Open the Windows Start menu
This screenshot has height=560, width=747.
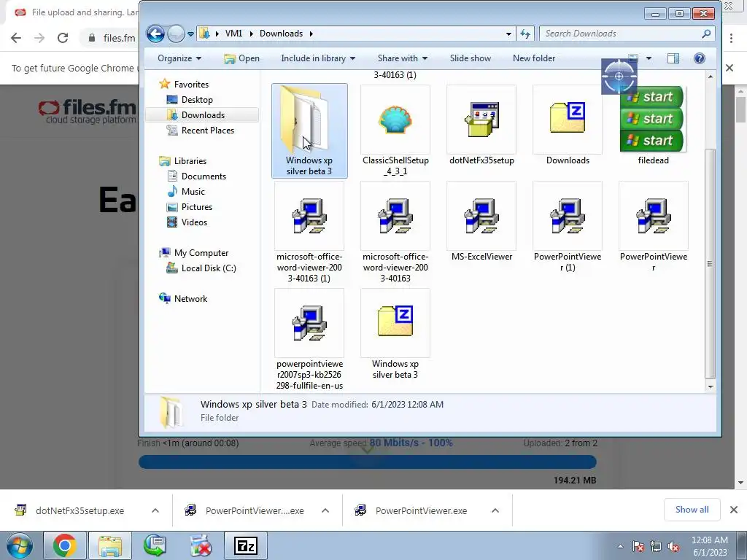19,545
